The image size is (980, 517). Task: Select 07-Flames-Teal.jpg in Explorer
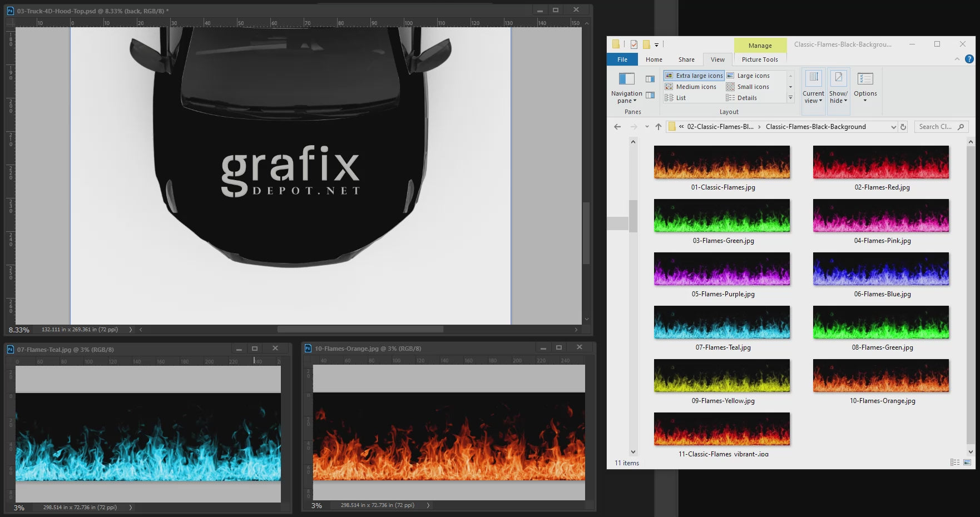pyautogui.click(x=722, y=322)
